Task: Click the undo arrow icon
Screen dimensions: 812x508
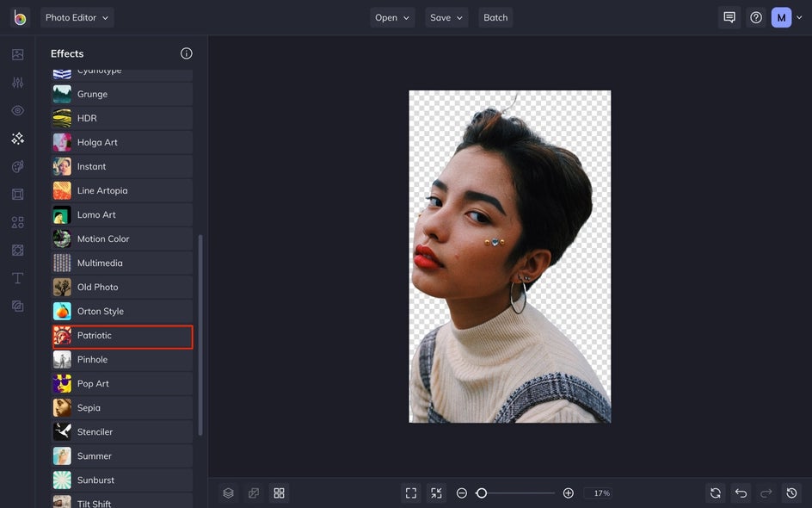Action: 741,493
